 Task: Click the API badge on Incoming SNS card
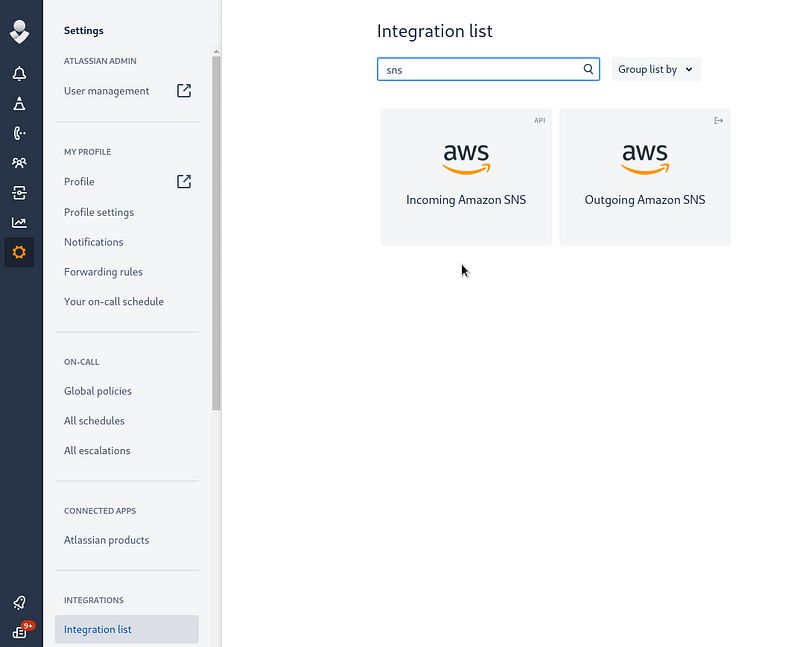[539, 120]
